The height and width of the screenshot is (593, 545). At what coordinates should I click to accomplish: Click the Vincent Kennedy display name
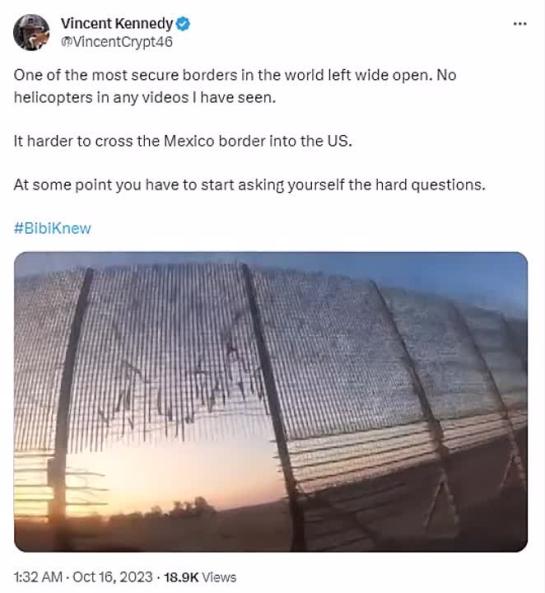coord(117,23)
